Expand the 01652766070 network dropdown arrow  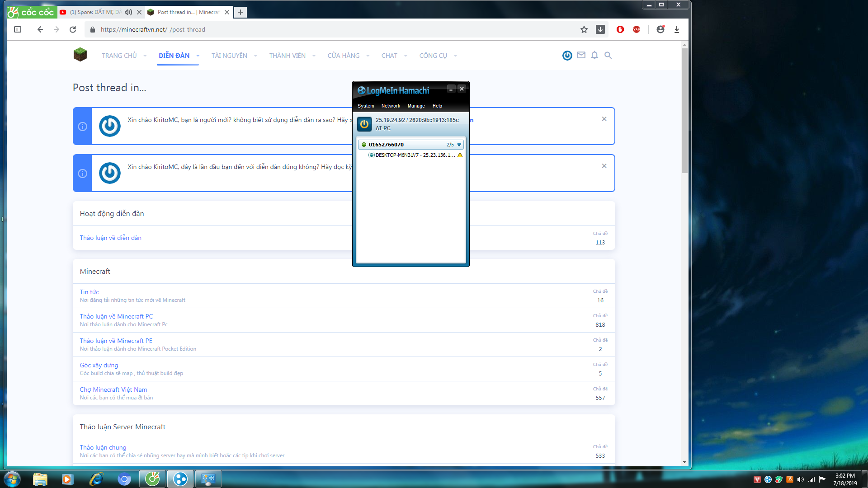click(x=459, y=145)
